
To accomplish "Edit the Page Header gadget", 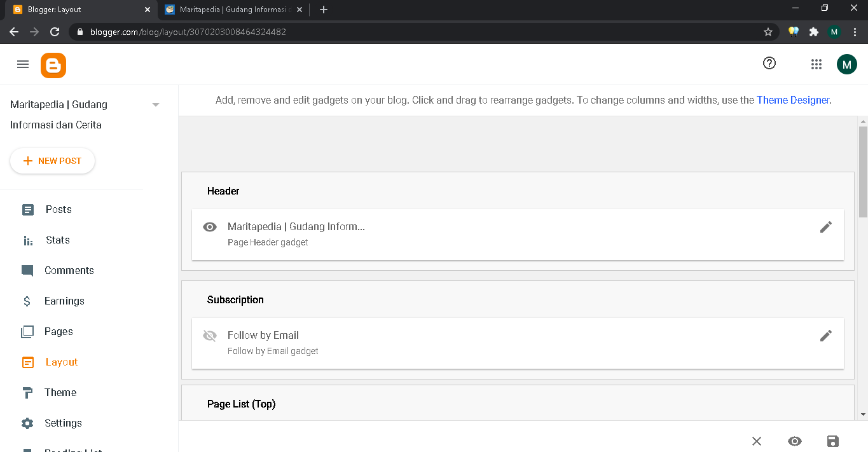I will click(825, 227).
